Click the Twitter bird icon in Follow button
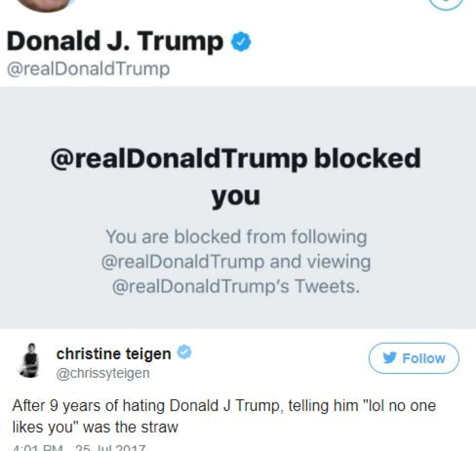The height and width of the screenshot is (451, 476). pos(390,358)
